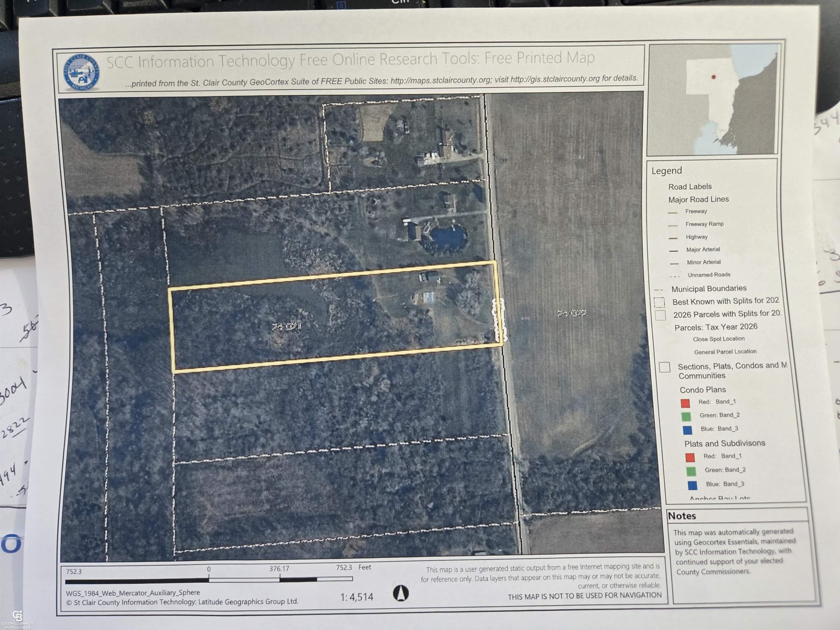Image resolution: width=840 pixels, height=630 pixels.
Task: Click the notes paragraph about Geocortex Essentials
Action: point(735,551)
